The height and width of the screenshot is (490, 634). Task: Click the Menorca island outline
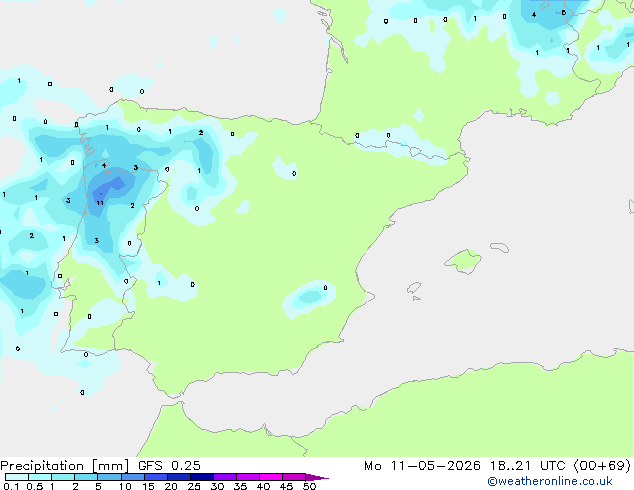(x=499, y=247)
